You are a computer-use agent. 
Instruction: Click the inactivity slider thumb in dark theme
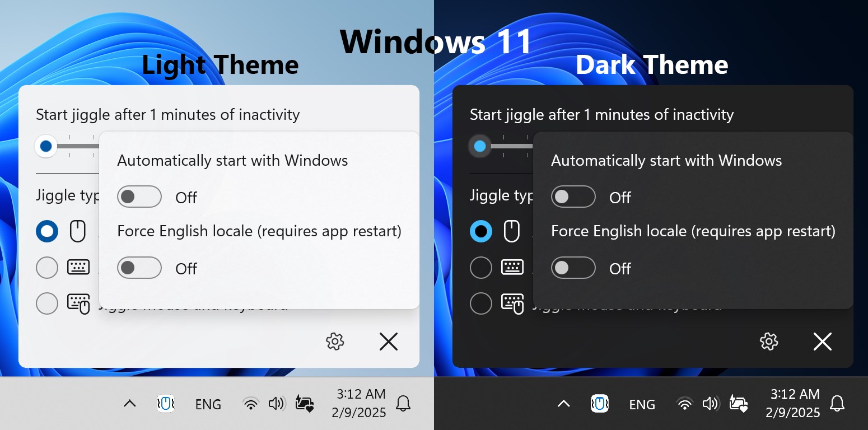pos(480,146)
